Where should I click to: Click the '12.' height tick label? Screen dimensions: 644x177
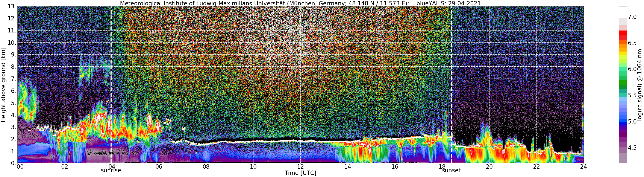(x=12, y=18)
